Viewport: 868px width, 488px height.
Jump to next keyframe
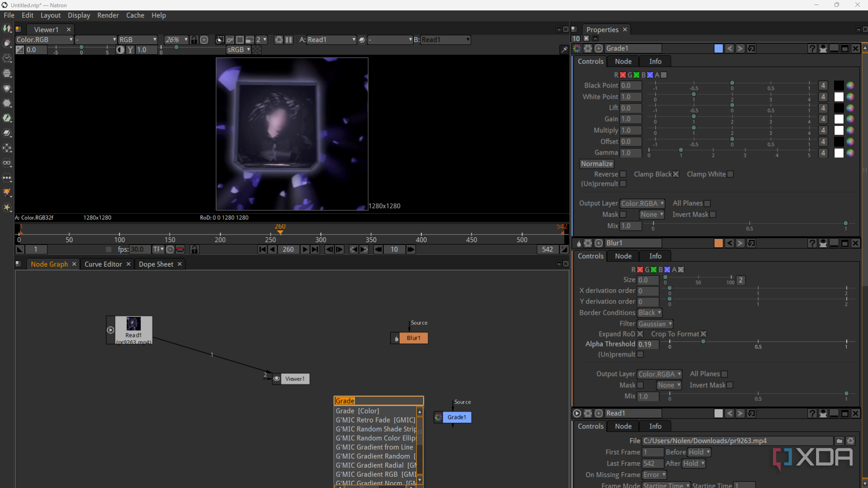click(x=364, y=249)
